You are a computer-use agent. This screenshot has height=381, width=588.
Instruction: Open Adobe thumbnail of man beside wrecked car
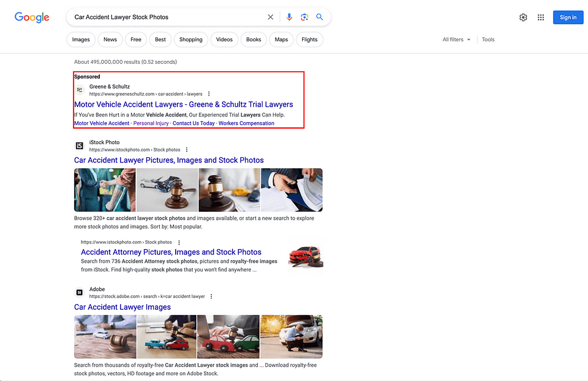[x=291, y=337]
